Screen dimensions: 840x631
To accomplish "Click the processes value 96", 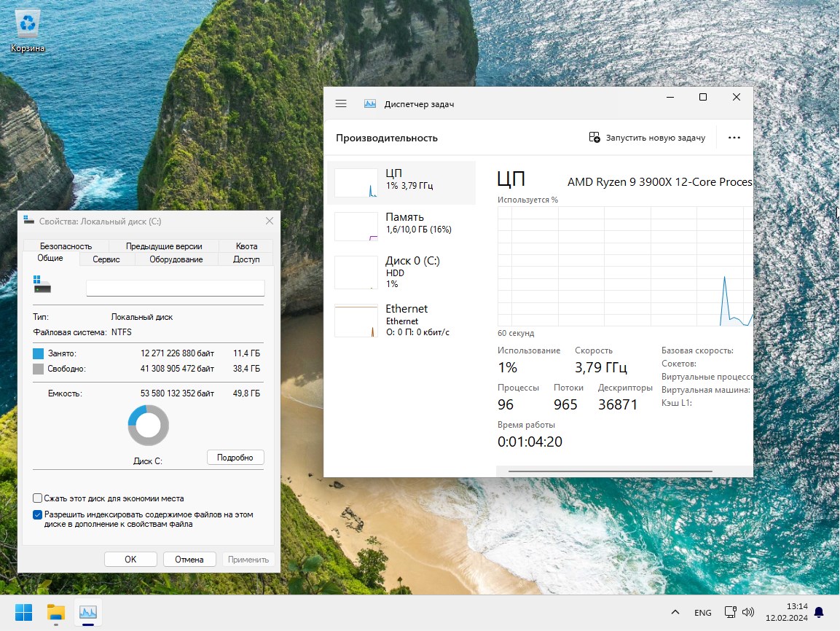I will pyautogui.click(x=505, y=404).
